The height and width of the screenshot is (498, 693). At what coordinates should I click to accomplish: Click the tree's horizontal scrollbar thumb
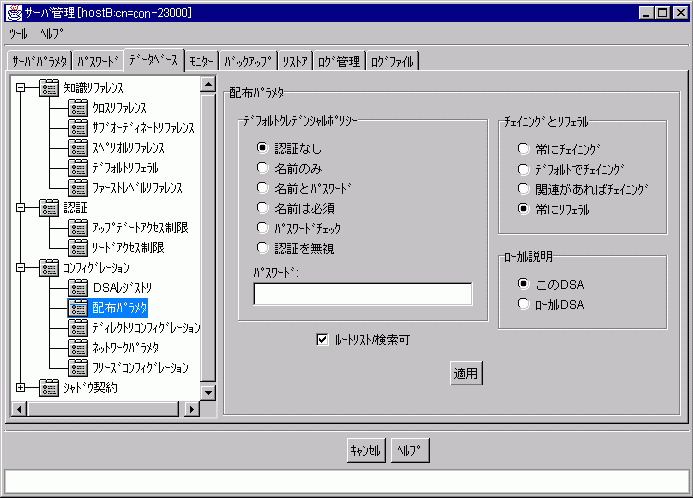pyautogui.click(x=103, y=409)
